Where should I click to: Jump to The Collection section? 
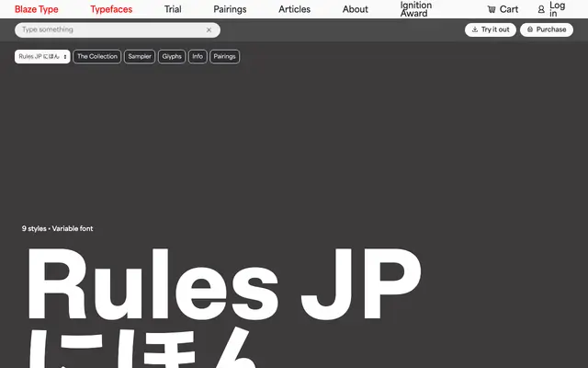(97, 57)
